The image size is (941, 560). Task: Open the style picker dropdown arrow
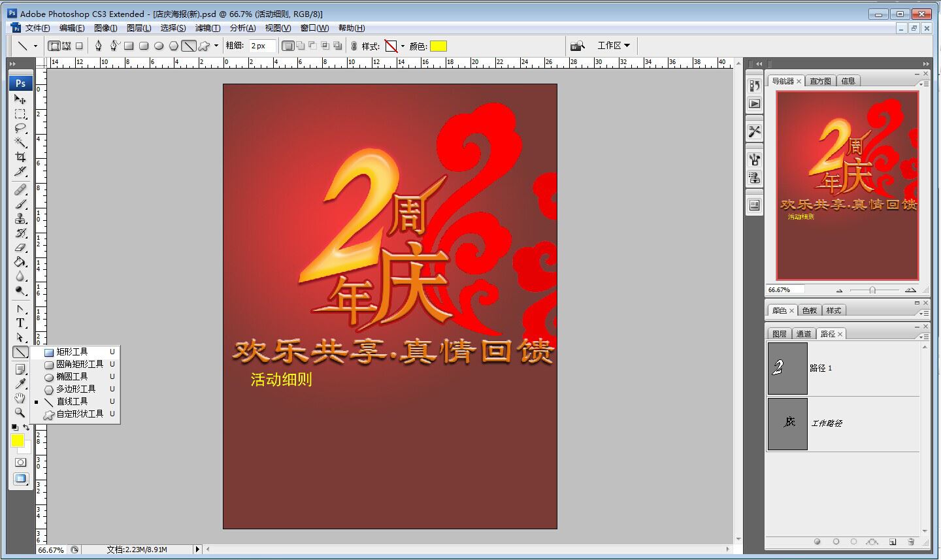[403, 46]
